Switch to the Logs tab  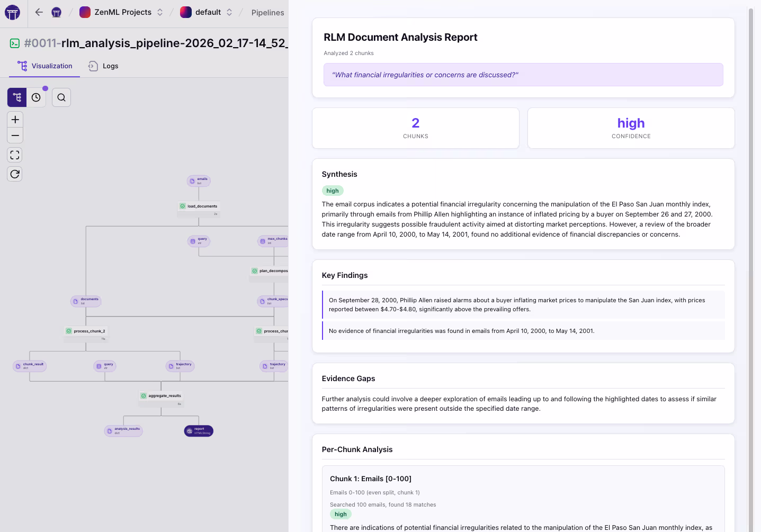point(103,66)
